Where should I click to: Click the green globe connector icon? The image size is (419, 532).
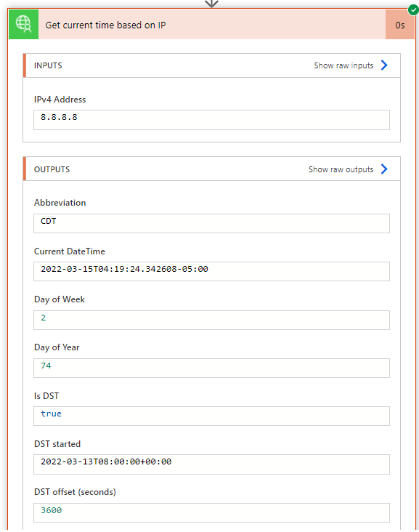pos(23,25)
